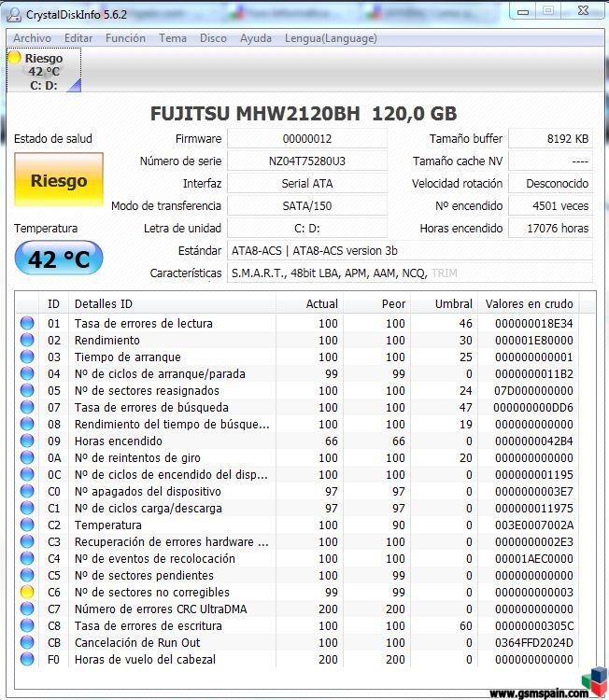The height and width of the screenshot is (700, 609).
Task: Click the Tamaño cache NV field
Action: tap(550, 161)
